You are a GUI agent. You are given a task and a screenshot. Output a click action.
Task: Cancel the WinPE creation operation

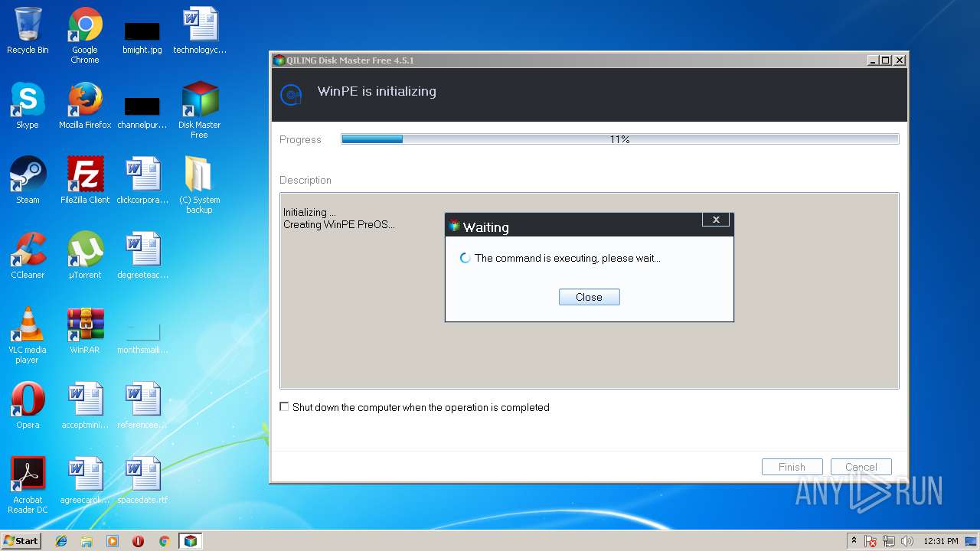point(861,467)
